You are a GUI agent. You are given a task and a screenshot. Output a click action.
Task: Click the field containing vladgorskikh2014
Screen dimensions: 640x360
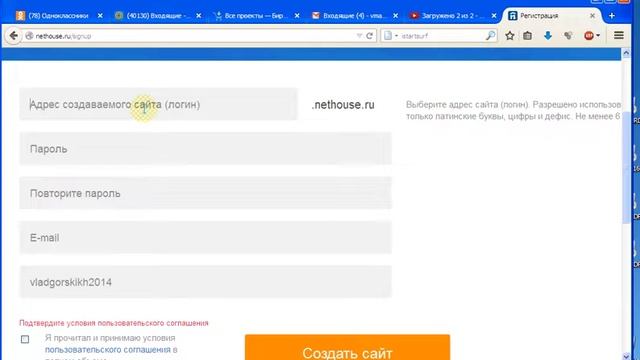tap(205, 282)
